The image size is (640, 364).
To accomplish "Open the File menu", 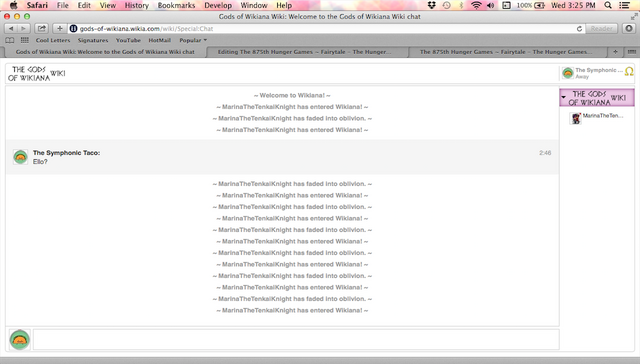I will [62, 5].
